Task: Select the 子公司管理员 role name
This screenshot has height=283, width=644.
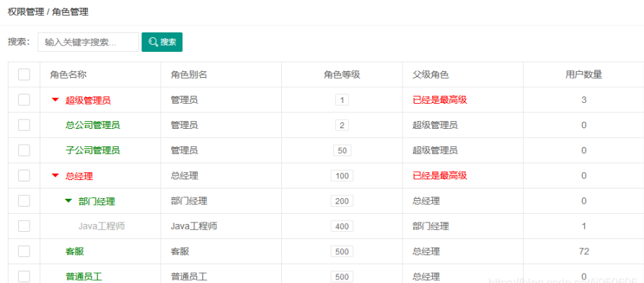Action: [93, 151]
